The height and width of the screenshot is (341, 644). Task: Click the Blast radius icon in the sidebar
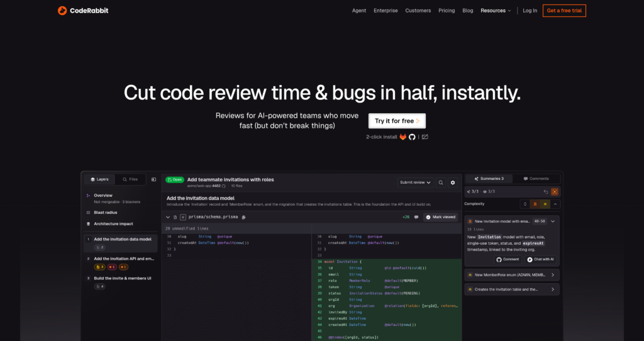pyautogui.click(x=88, y=213)
